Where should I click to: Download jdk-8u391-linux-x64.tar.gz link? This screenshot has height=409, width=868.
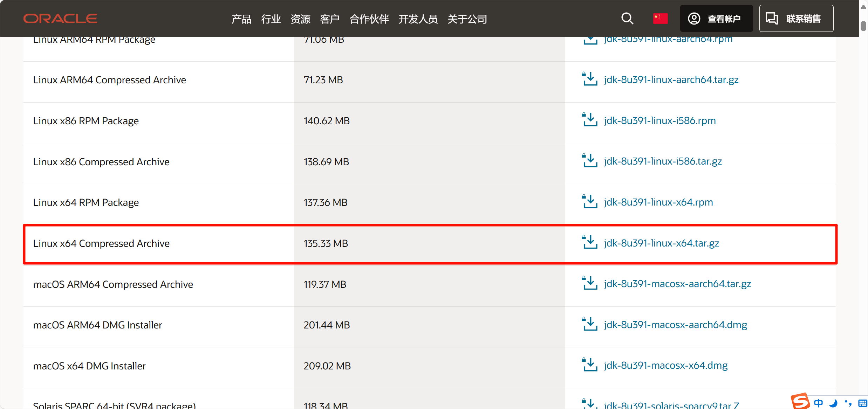click(662, 243)
